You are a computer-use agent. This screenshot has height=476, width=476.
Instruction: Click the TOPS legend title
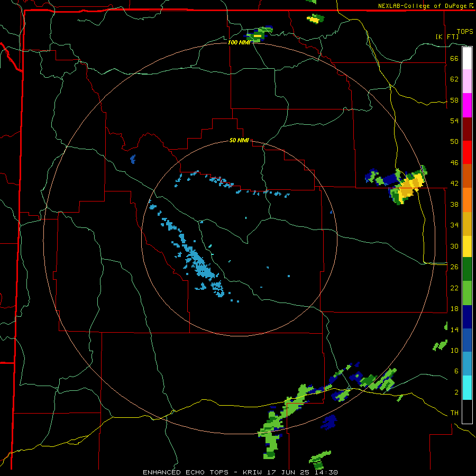click(465, 31)
